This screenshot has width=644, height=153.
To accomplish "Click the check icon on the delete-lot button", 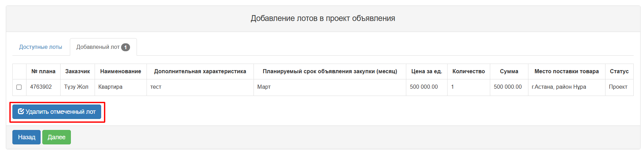I will pyautogui.click(x=21, y=111).
